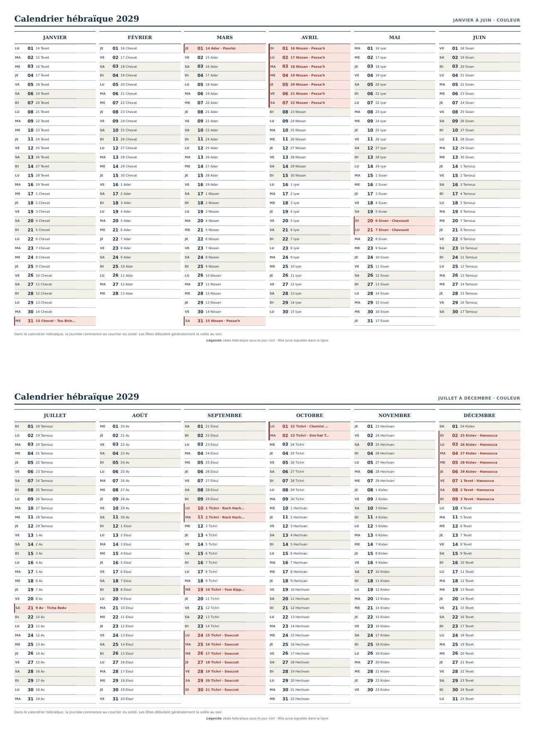535x756 pixels.
Task: Click December 02 Hanoucca row
Action: click(x=479, y=436)
